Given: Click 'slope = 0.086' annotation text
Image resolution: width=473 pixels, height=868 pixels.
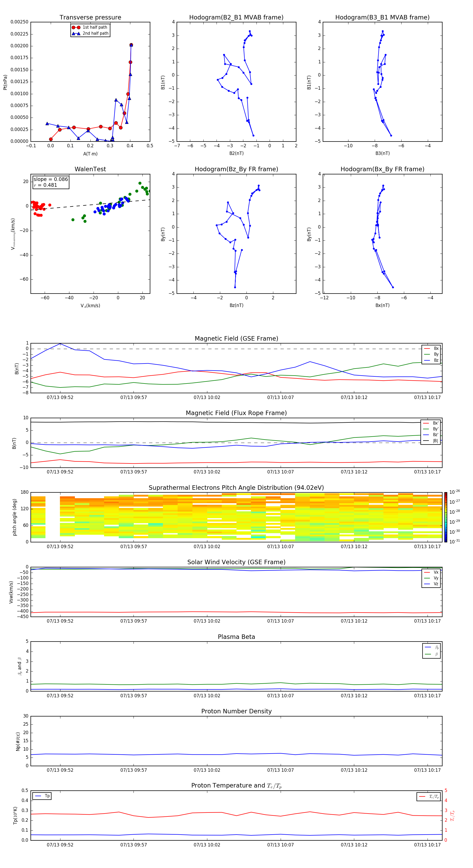Looking at the screenshot, I should click(50, 179).
